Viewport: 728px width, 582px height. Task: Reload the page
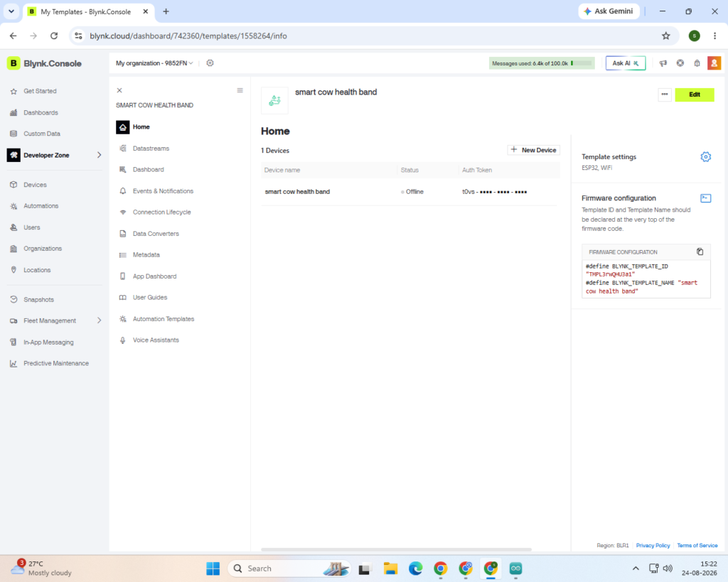[x=54, y=36]
